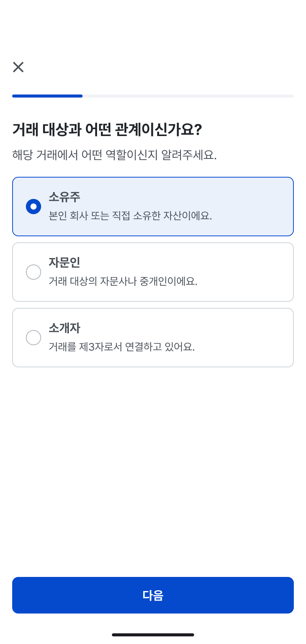Choose the 자문인 radio button
306x644 pixels.
click(x=33, y=272)
